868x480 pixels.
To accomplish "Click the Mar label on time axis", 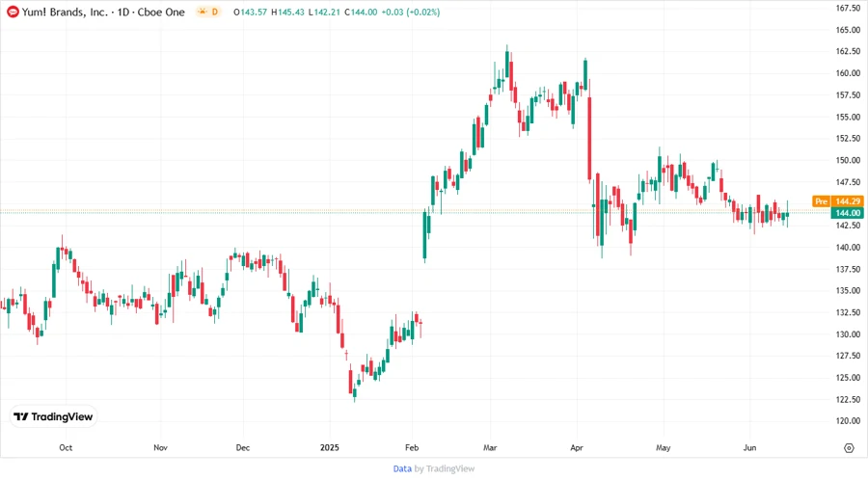I will (490, 447).
